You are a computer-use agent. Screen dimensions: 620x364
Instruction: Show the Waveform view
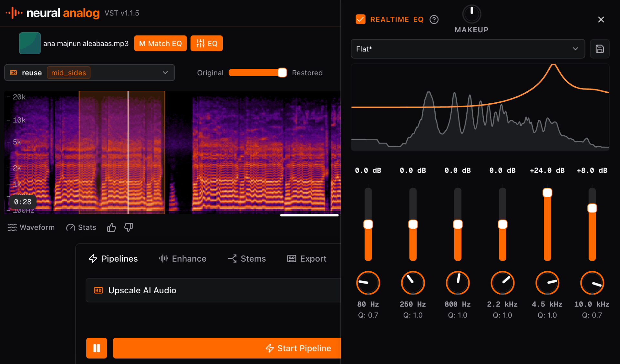[x=31, y=227]
